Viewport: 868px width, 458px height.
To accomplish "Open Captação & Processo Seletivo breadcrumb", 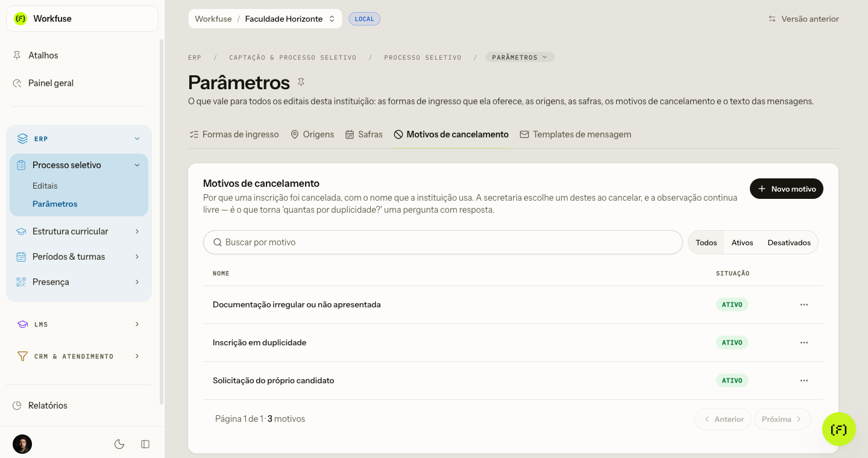I will (293, 57).
